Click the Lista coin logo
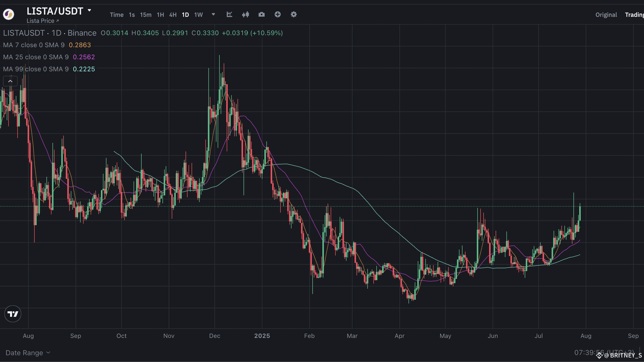Screen dimensions: 644x362 [9, 14]
